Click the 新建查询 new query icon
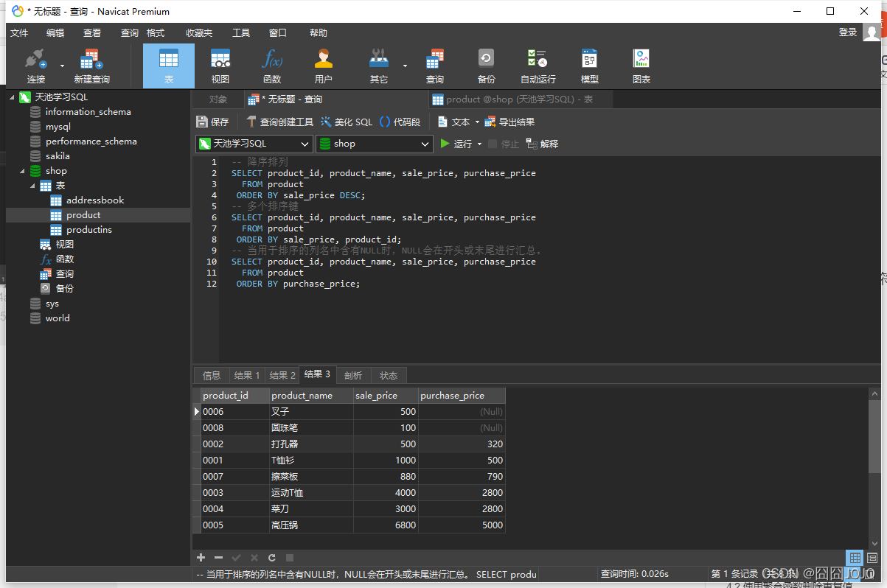 click(91, 66)
